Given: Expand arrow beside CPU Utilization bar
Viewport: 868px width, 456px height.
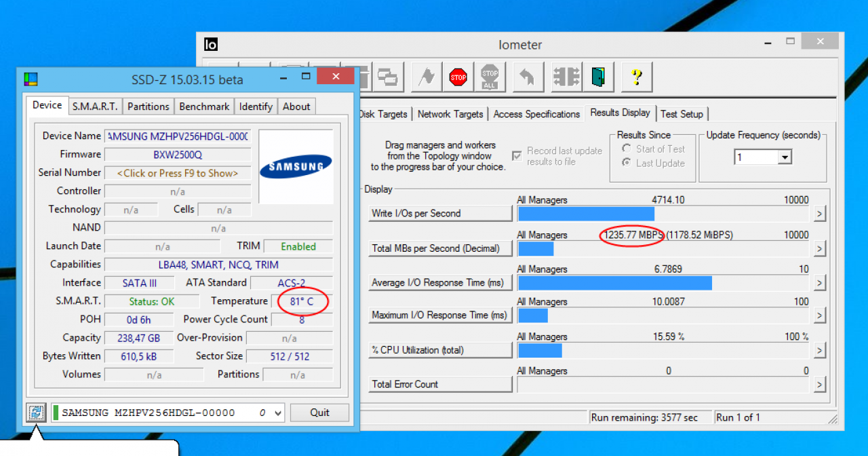Looking at the screenshot, I should (x=820, y=350).
